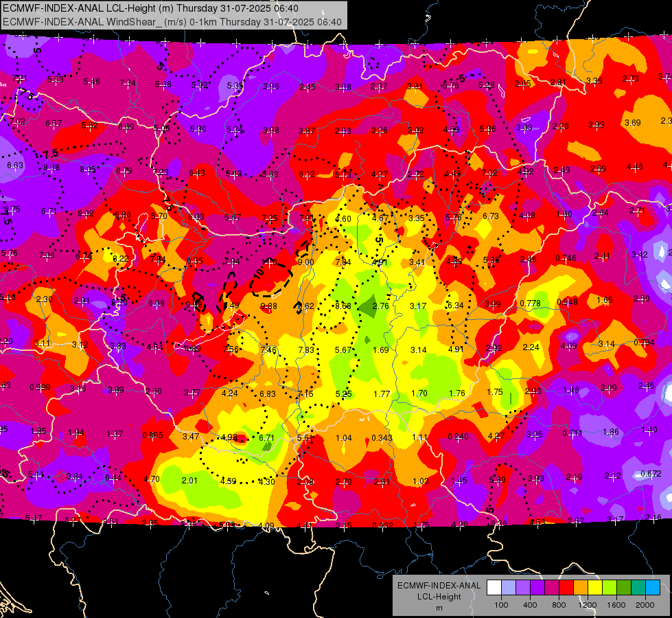Click the wind shear value 0.343
Screen dimensions: 672x618
[x=382, y=437]
